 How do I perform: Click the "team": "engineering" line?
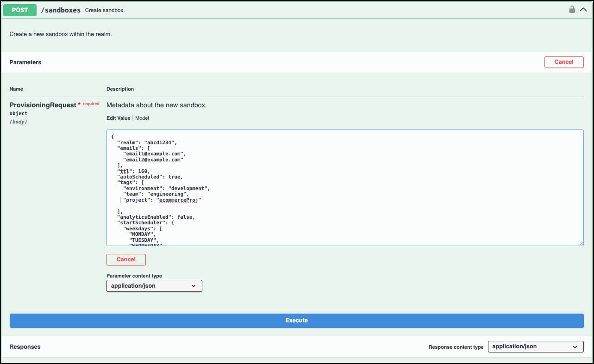(156, 194)
